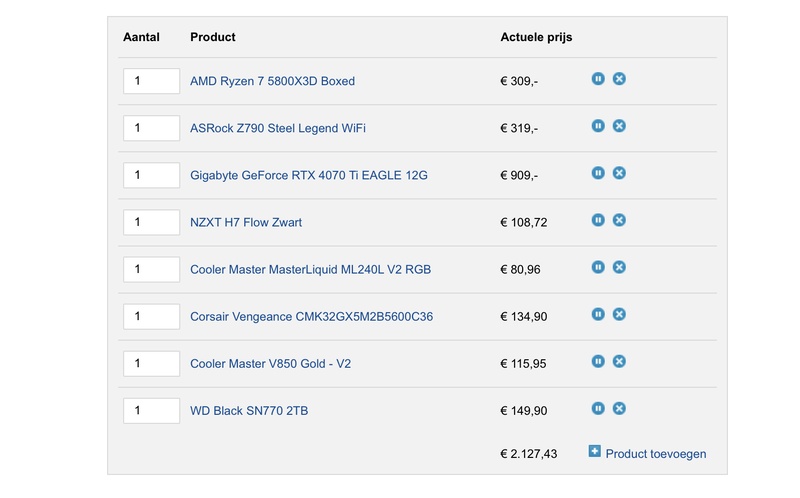Image resolution: width=800 pixels, height=498 pixels.
Task: Remove the AMD Ryzen 7 5800X3D item
Action: pos(619,79)
